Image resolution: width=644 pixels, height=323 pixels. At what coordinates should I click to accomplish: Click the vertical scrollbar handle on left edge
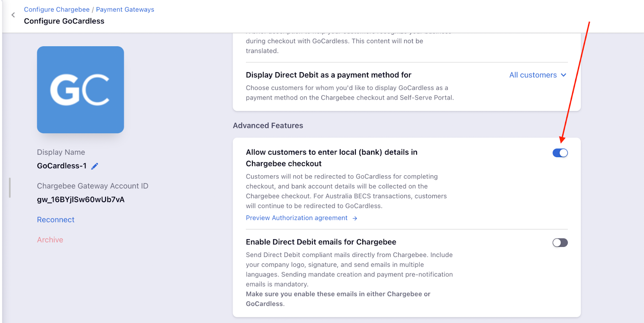pos(10,188)
